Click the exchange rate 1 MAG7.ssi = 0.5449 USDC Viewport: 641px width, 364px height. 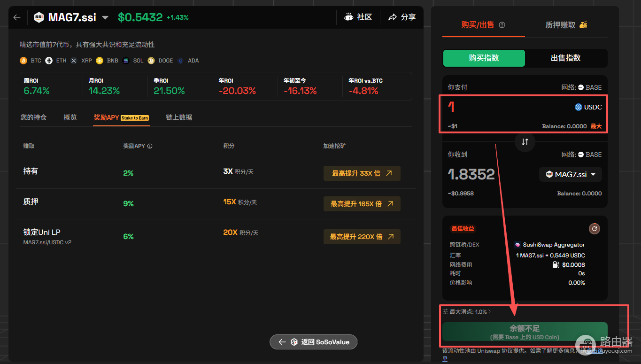[550, 256]
